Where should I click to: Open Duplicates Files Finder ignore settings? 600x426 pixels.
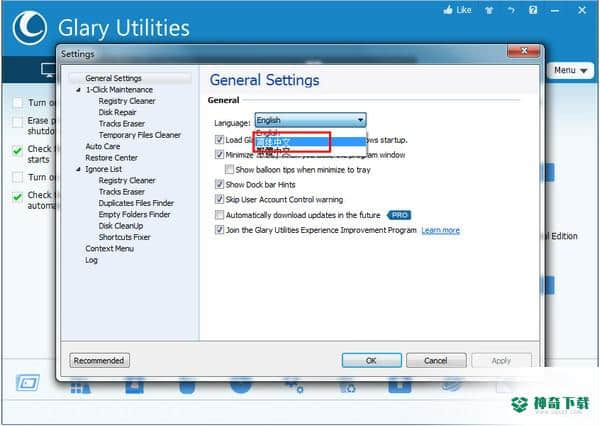coord(136,203)
